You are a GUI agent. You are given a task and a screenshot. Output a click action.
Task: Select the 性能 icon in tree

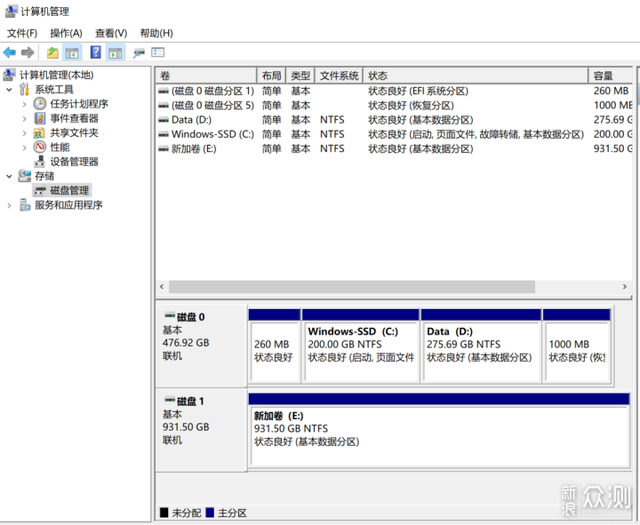(x=40, y=147)
